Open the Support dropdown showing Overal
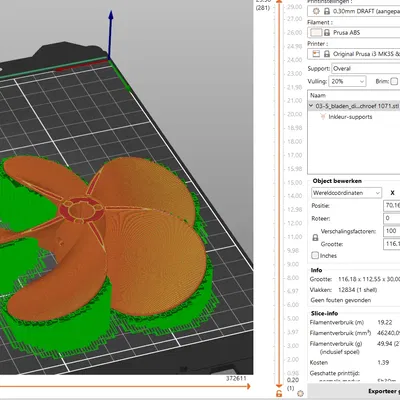This screenshot has width=400, height=400. 366,69
